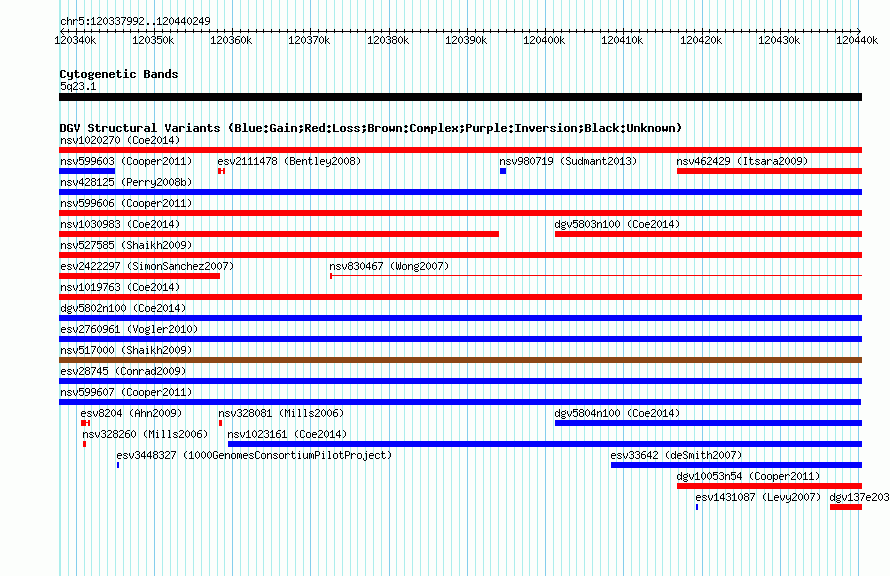Select the short blue nsv599603 gain bar

point(87,171)
